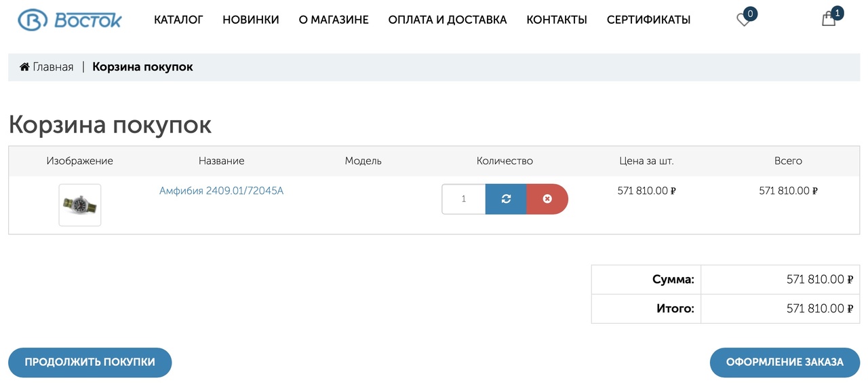Open the Амфибия 2409.01/72045A product link
Screen dimensions: 868x387
pyautogui.click(x=221, y=191)
